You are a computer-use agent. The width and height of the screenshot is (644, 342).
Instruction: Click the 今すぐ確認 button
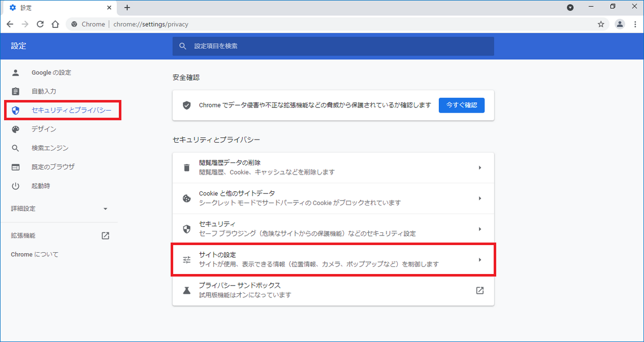coord(462,105)
